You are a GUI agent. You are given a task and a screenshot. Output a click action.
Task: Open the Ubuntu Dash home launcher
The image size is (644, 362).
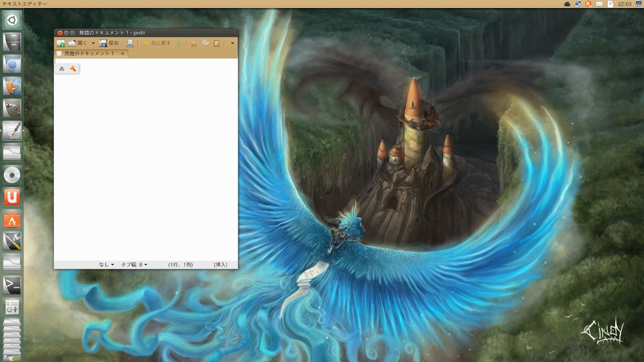point(12,20)
